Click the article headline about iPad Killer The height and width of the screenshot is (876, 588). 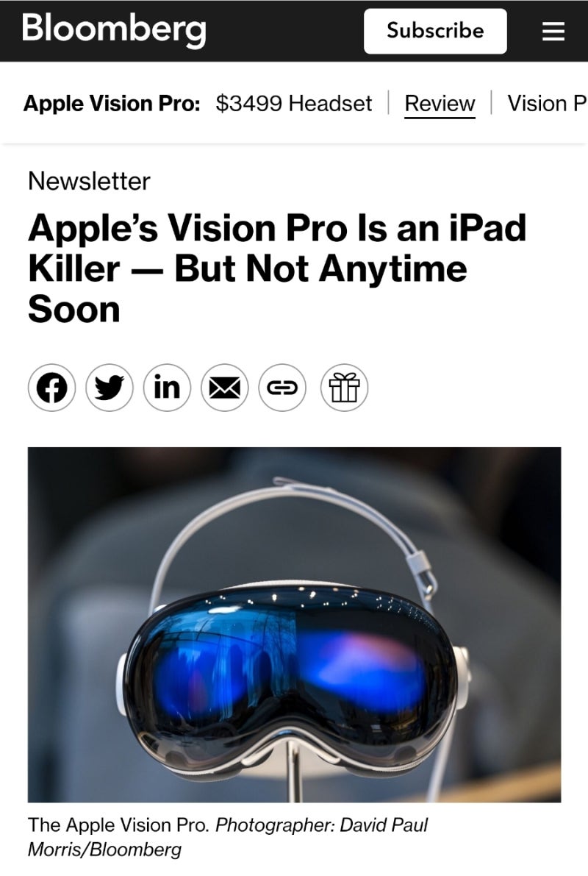[x=278, y=268]
